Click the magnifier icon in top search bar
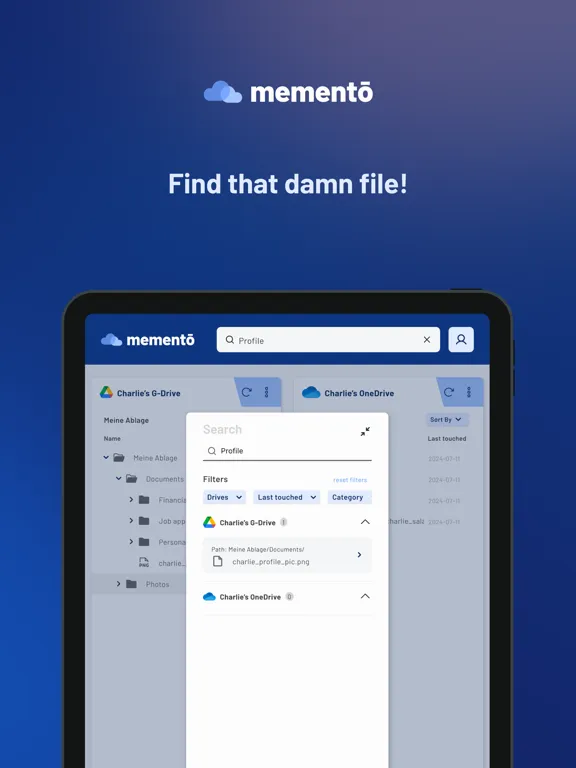 tap(229, 339)
